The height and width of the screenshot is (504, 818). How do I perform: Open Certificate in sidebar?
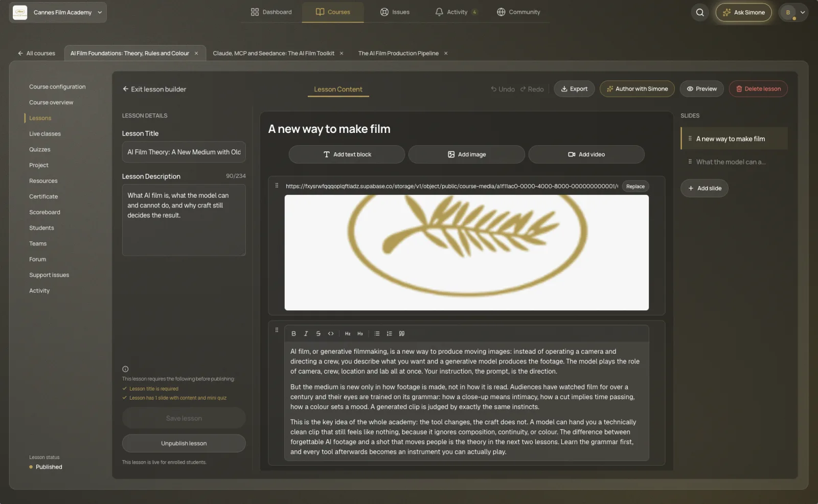click(x=43, y=197)
